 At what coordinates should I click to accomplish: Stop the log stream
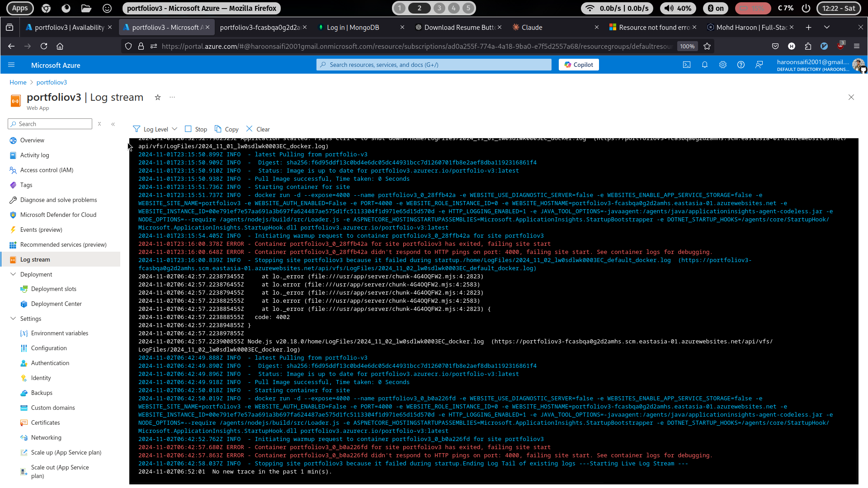(x=196, y=129)
